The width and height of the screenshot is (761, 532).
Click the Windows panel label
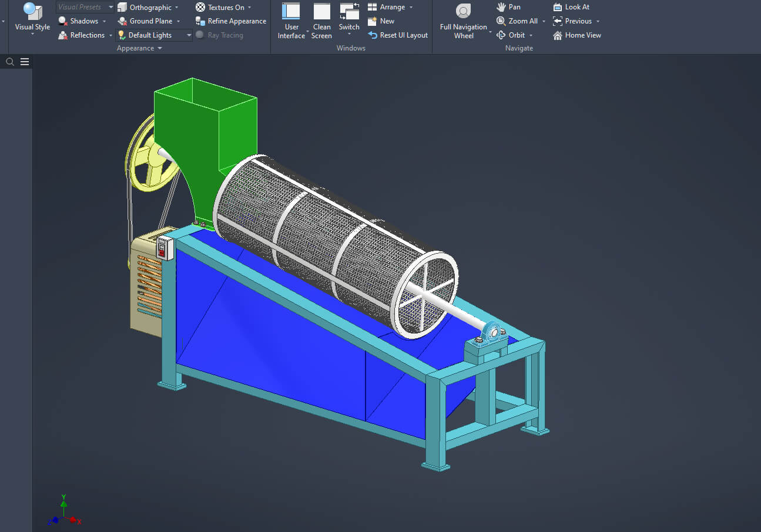coord(351,48)
